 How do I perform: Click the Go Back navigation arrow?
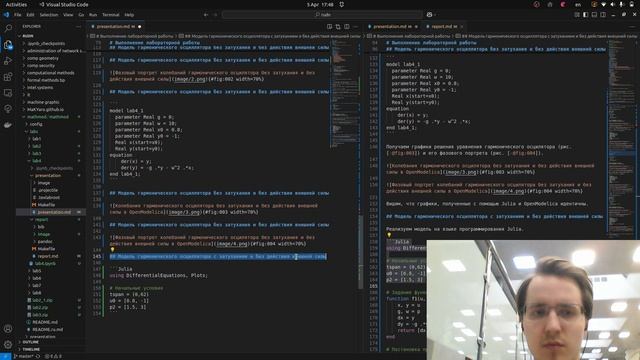click(206, 15)
